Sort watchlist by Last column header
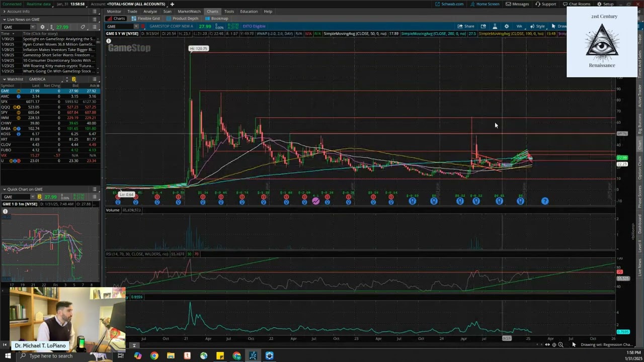 36,85
